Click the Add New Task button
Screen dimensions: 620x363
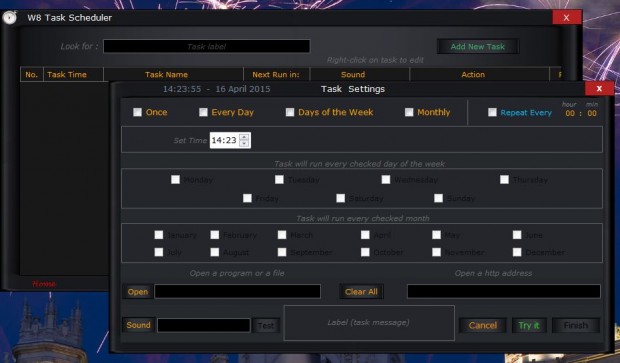(478, 47)
